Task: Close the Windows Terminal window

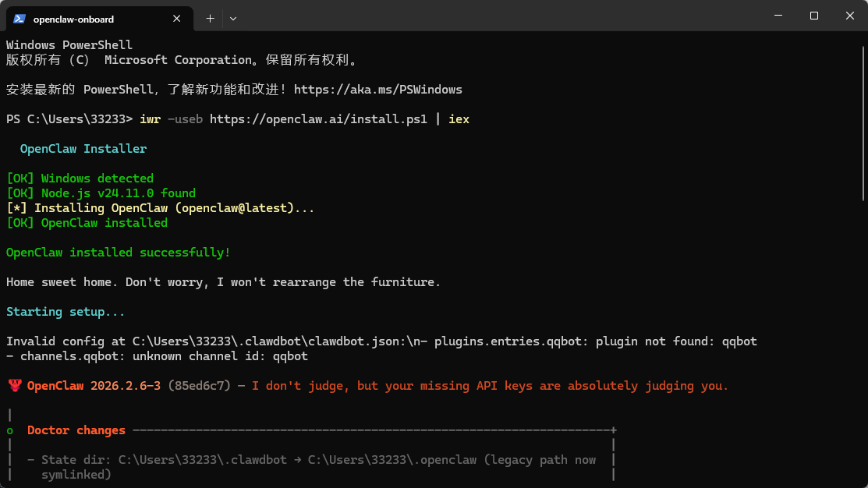Action: (x=849, y=16)
